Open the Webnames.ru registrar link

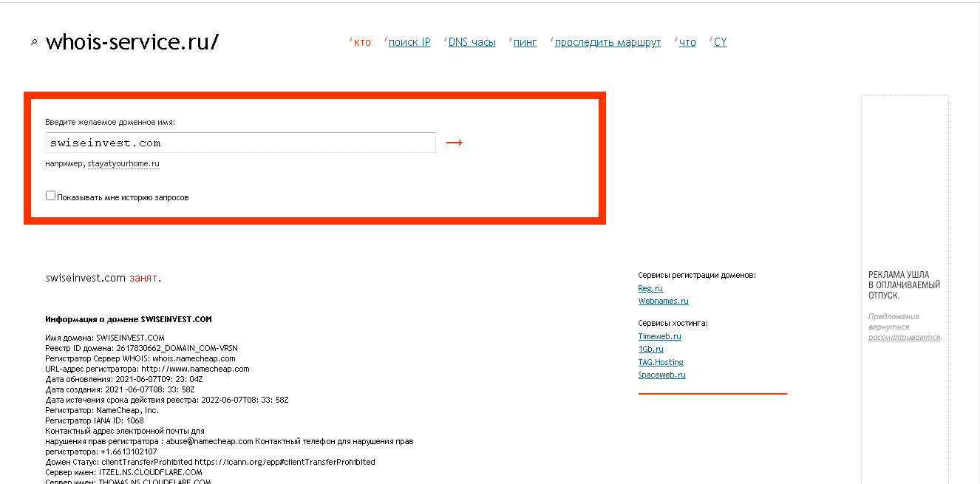(663, 301)
